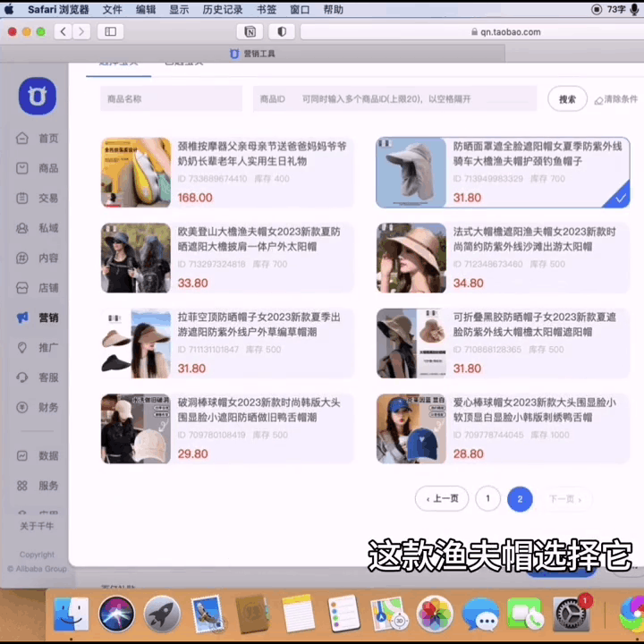
Task: Open Reminders app in the Dock
Action: tap(344, 614)
